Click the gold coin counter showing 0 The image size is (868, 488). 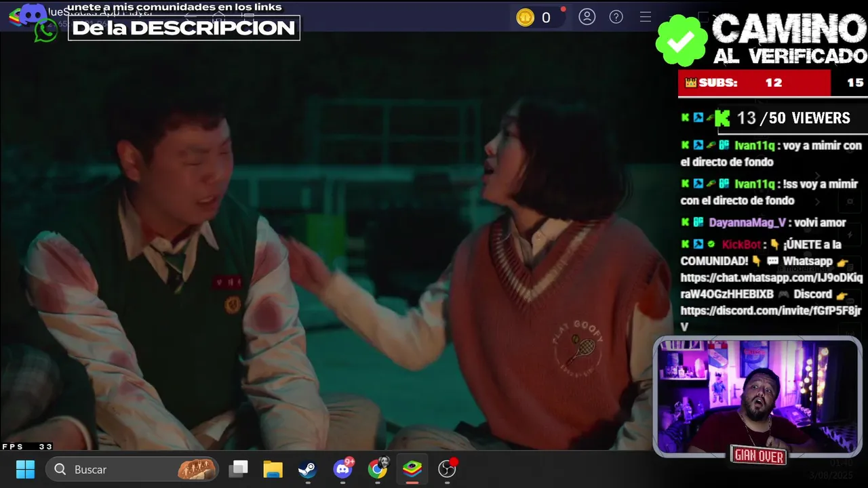click(534, 18)
